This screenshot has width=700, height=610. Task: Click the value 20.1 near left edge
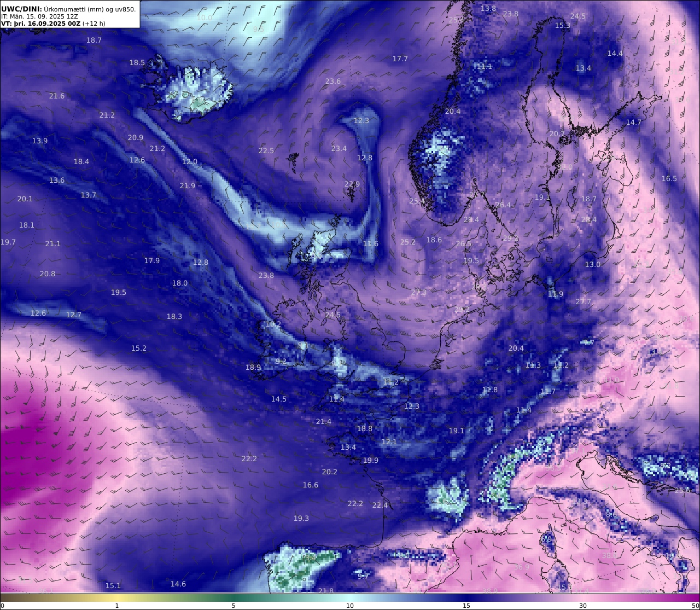[x=25, y=199]
